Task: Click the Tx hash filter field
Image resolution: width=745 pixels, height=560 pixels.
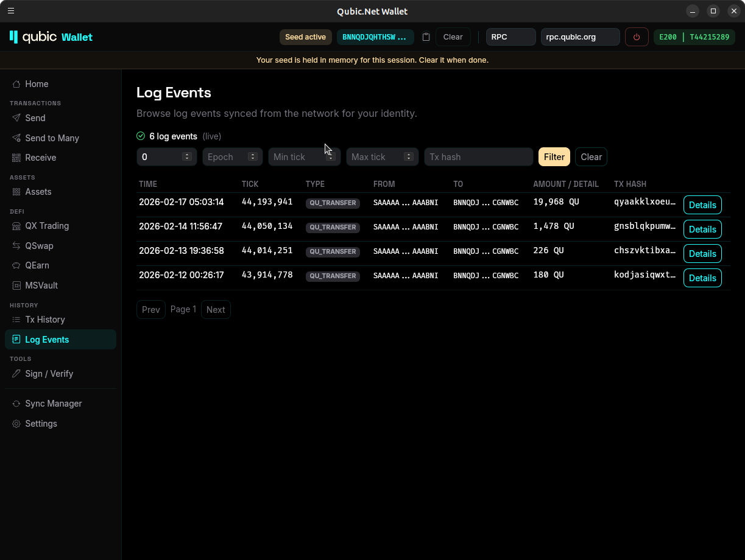Action: (x=478, y=157)
